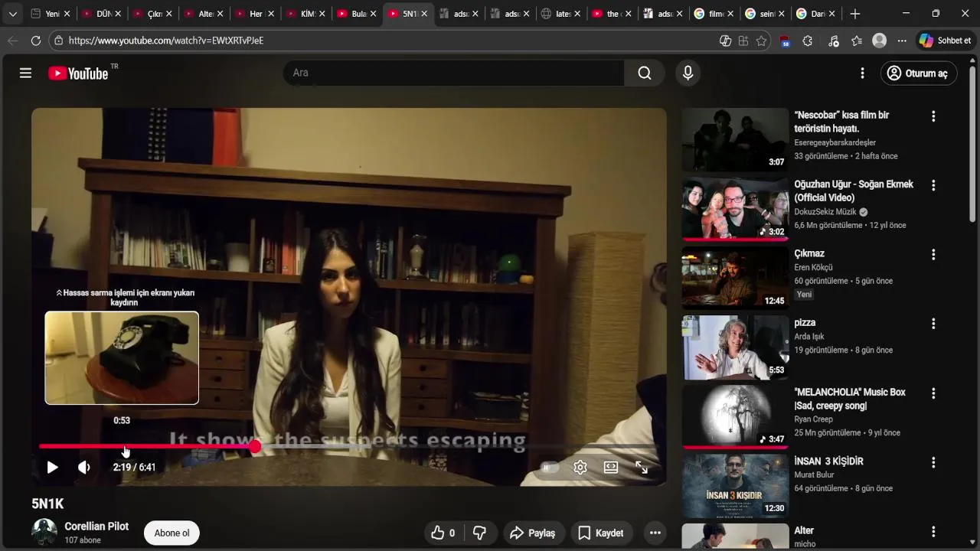Open the pizza video title
This screenshot has height=551, width=980.
point(805,322)
